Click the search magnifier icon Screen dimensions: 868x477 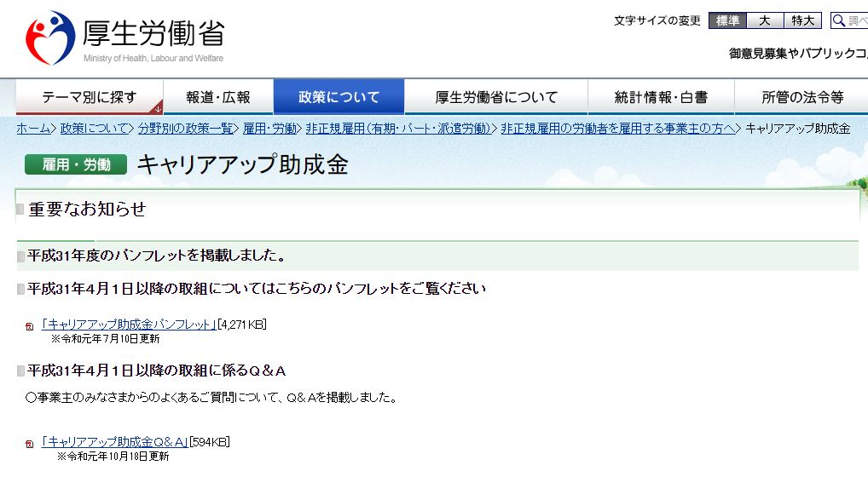click(x=839, y=21)
